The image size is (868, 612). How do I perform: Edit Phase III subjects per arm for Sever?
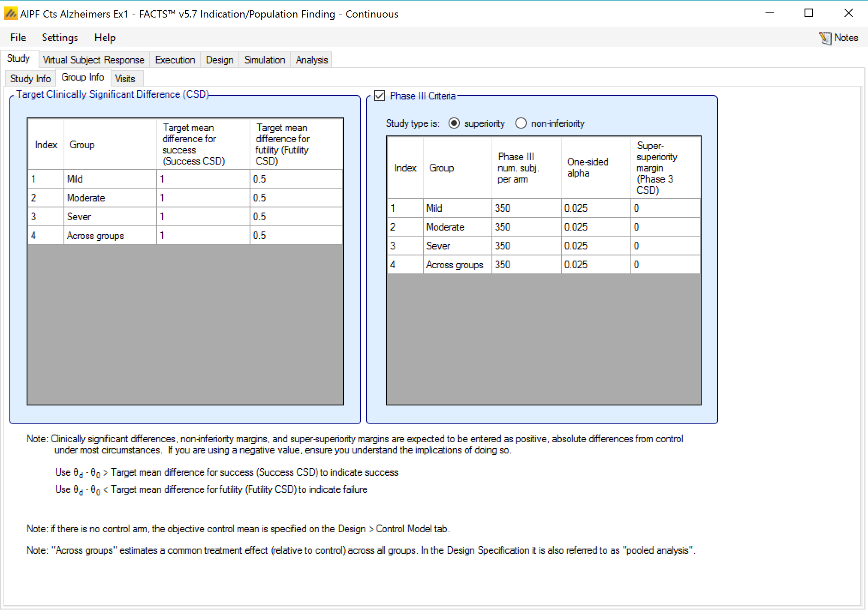[x=526, y=246]
